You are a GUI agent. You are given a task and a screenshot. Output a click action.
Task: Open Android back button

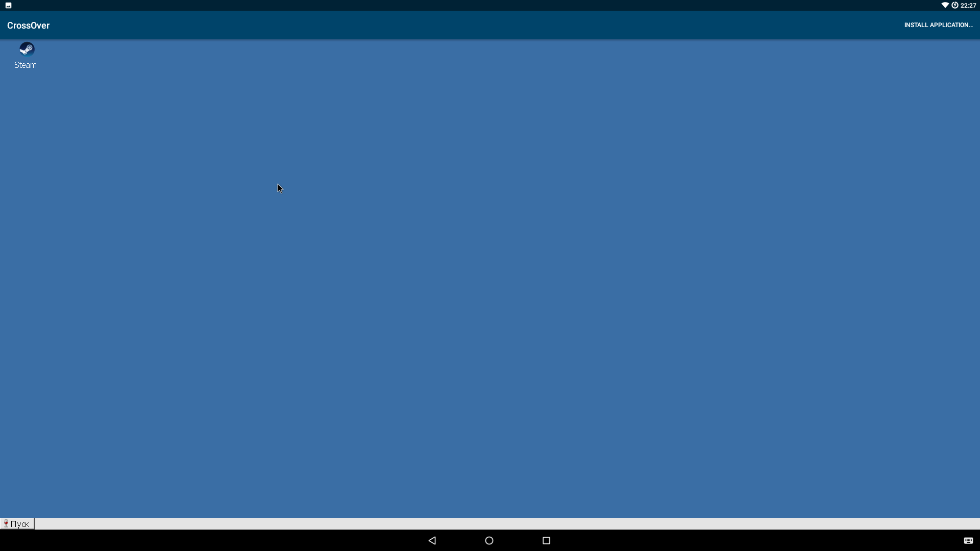432,540
